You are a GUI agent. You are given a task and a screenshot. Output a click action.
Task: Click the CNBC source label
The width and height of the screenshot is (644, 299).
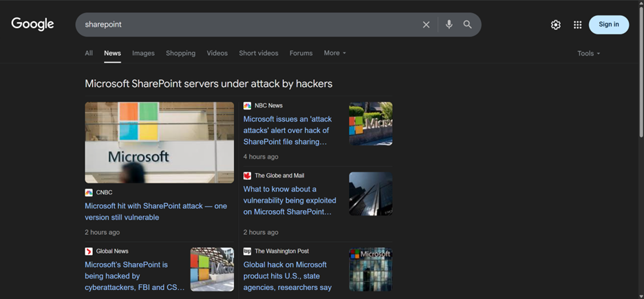pos(105,192)
